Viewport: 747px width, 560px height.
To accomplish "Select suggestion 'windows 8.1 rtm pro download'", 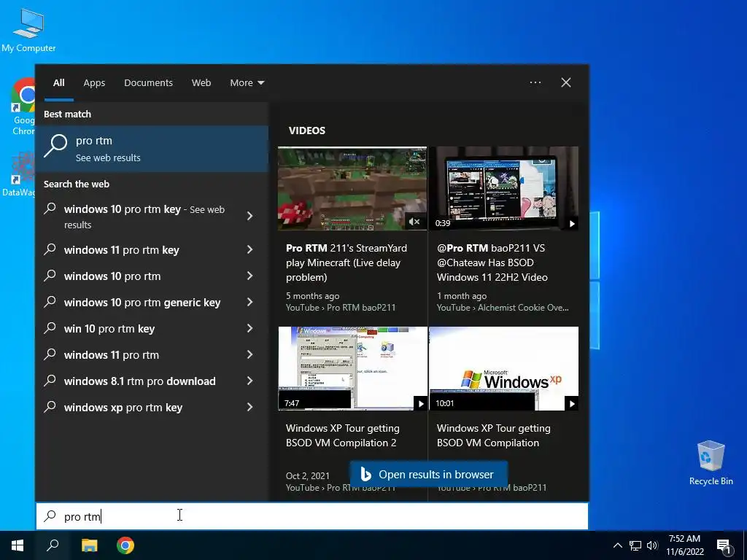I will [x=139, y=381].
